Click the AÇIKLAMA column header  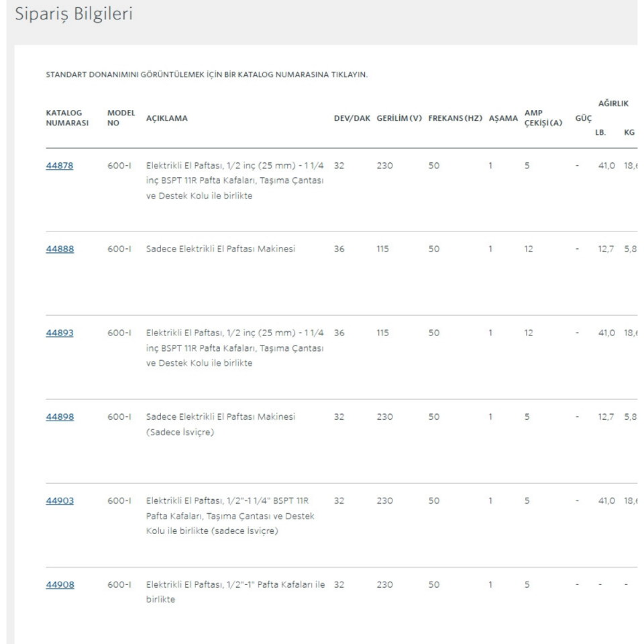coord(166,119)
